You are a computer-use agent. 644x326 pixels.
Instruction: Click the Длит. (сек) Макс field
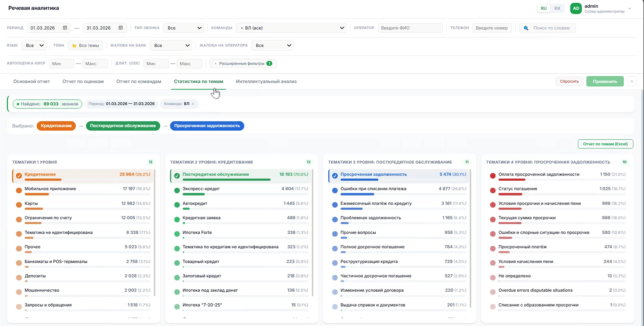coord(189,64)
